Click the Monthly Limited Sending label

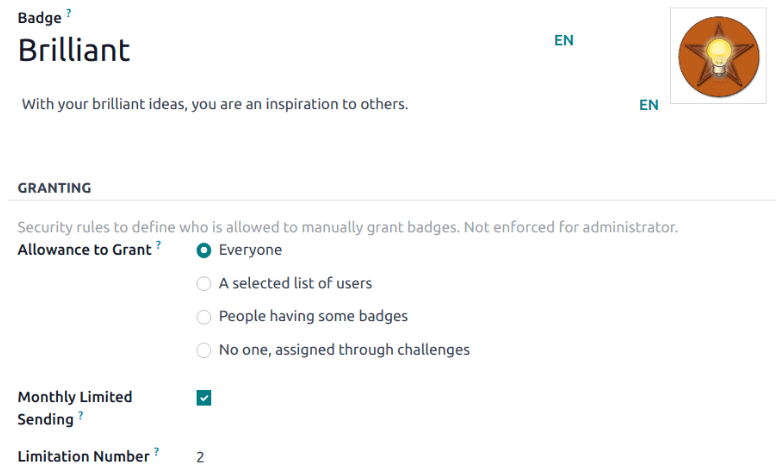(x=74, y=397)
